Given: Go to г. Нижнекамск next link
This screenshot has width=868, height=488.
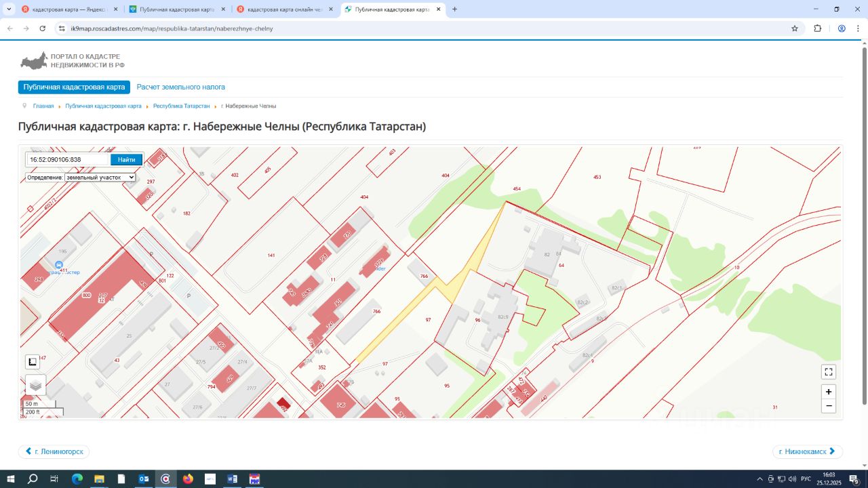Looking at the screenshot, I should click(807, 451).
